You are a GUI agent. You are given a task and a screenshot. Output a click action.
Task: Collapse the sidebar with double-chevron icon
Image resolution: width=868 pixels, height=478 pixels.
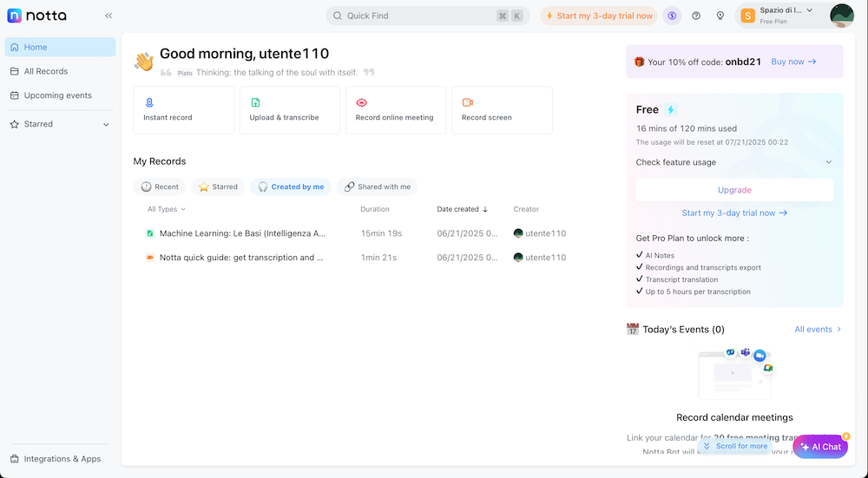[x=108, y=16]
